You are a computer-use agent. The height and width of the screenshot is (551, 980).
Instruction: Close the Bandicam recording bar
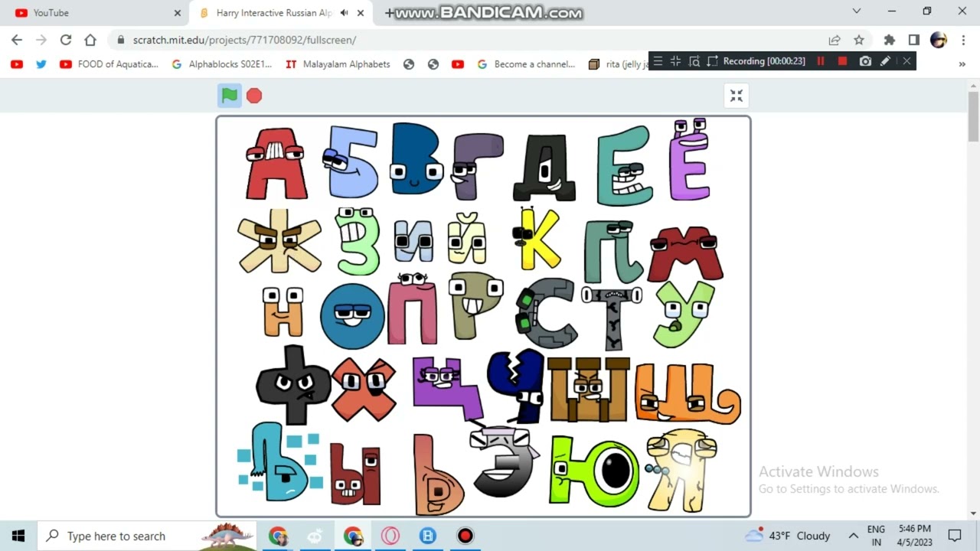[906, 61]
